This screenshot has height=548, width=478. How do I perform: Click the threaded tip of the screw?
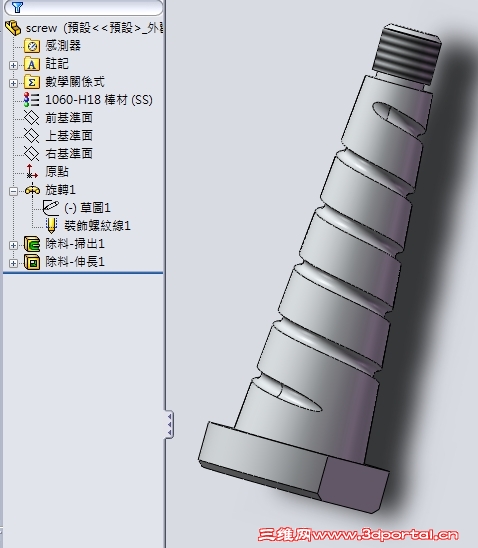click(407, 55)
